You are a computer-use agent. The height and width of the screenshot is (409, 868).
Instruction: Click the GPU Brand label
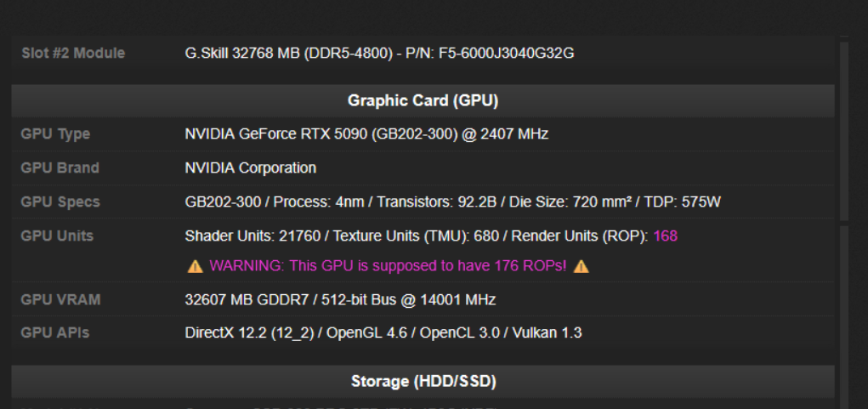point(60,168)
